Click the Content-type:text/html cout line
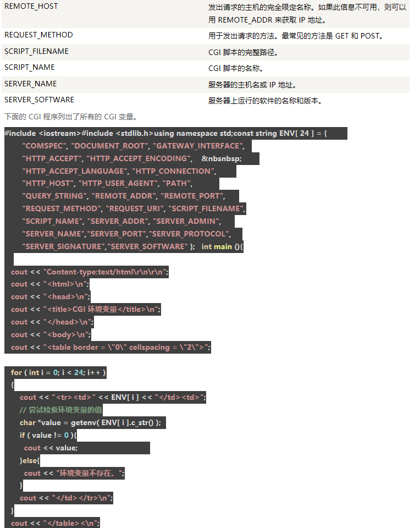 coord(90,272)
